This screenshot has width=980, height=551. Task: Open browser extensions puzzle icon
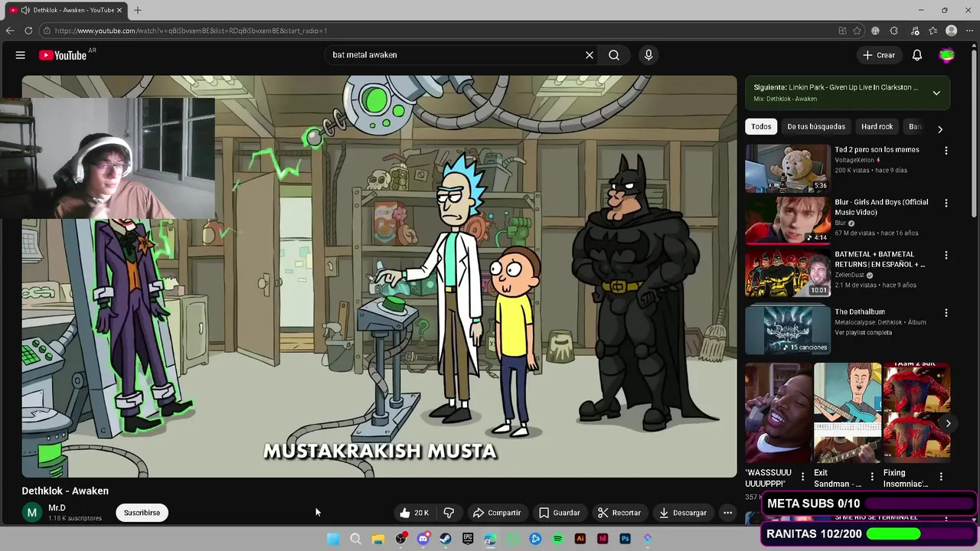(894, 31)
